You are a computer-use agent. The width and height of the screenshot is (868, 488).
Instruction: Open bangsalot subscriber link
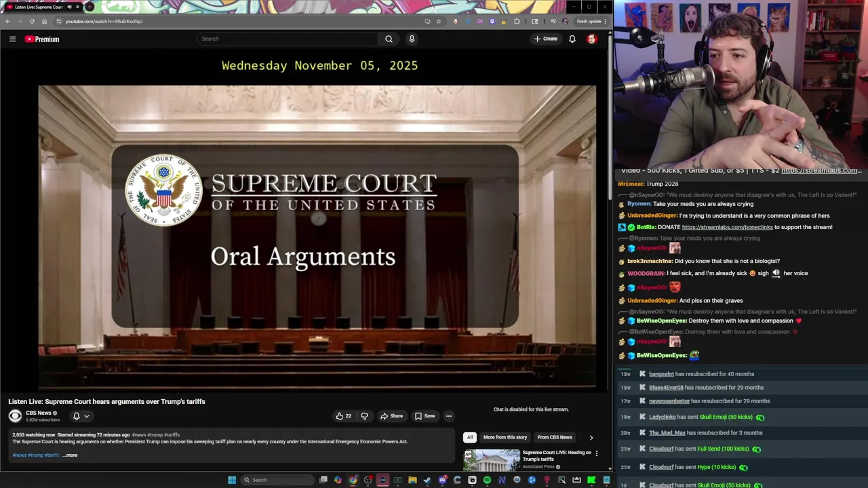tap(661, 374)
